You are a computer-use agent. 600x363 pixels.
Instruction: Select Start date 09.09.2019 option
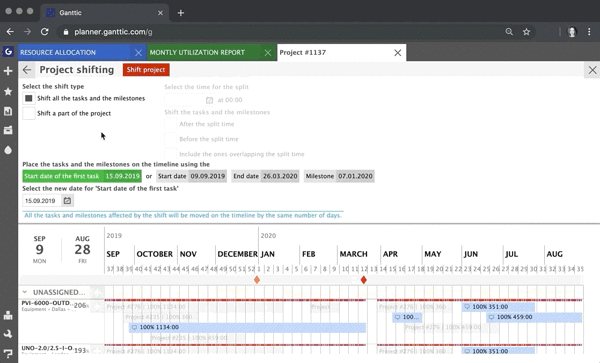191,176
